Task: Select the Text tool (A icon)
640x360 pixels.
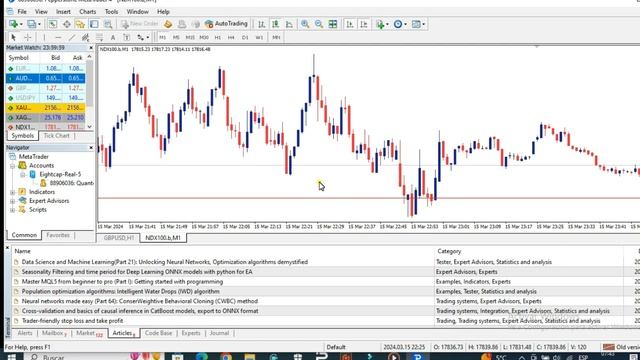Action: 113,38
